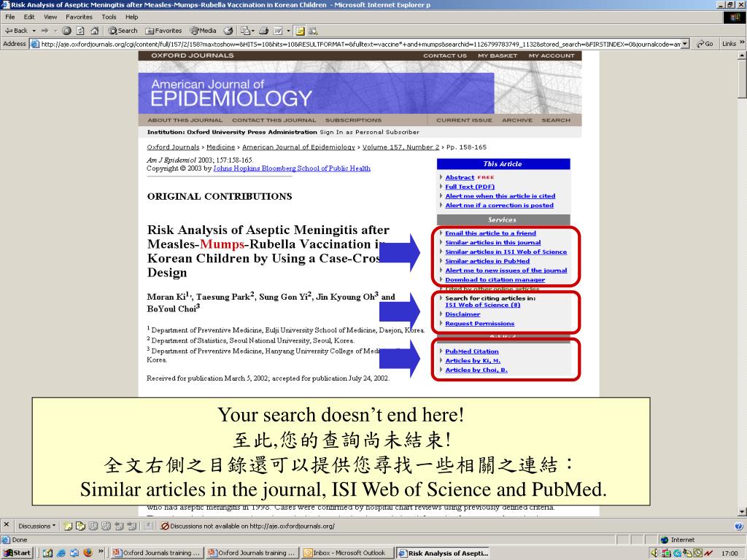Click the taskbar clock showing 17:00

[729, 553]
